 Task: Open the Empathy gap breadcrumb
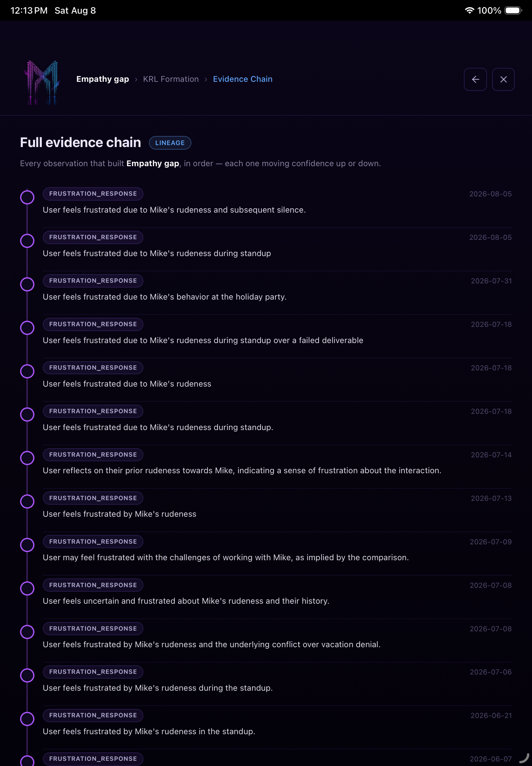[103, 79]
